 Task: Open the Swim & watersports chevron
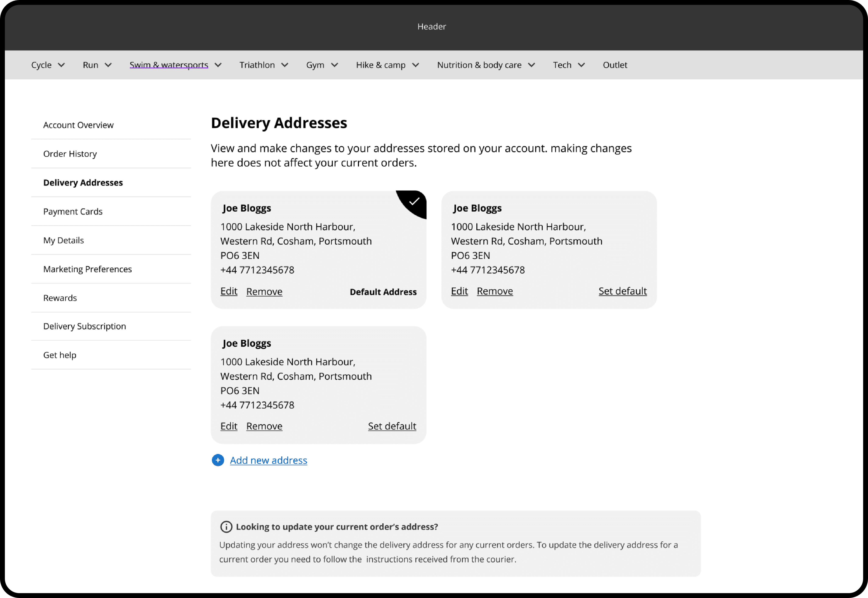click(218, 65)
